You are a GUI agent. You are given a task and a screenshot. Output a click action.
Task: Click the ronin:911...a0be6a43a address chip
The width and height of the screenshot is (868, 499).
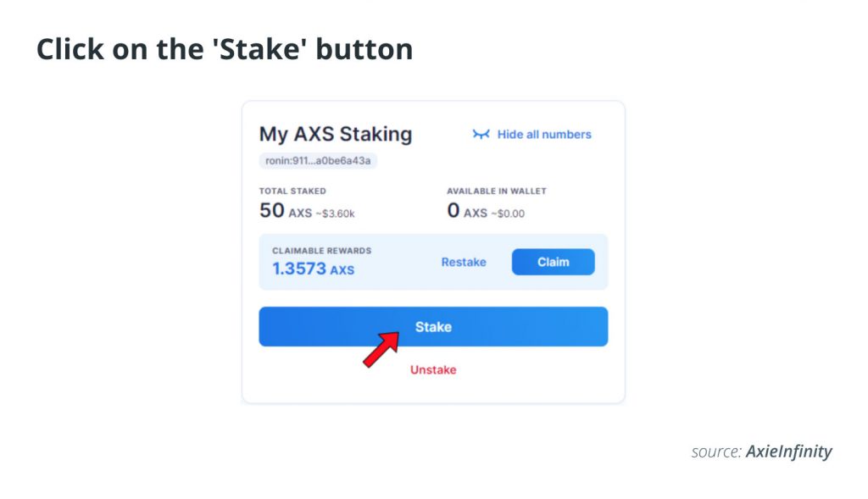tap(318, 160)
